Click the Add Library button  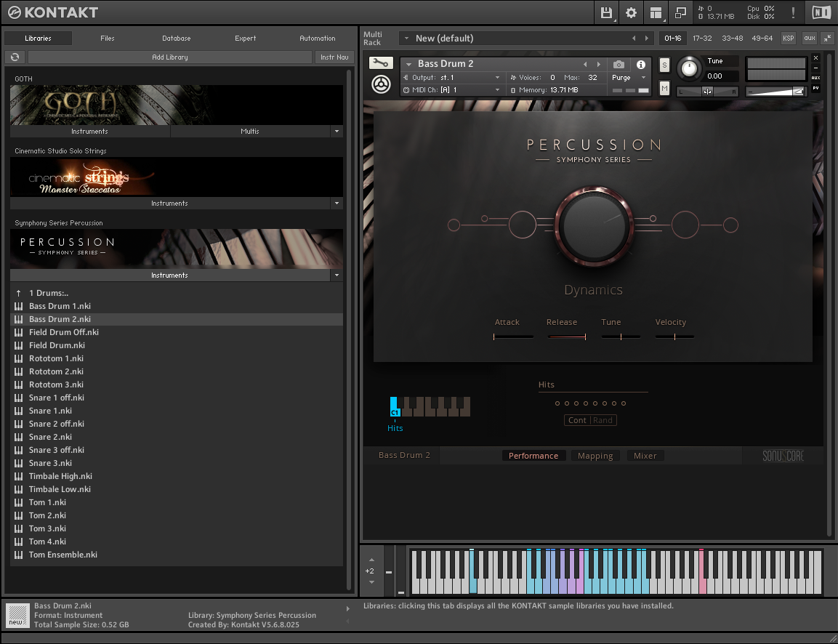170,57
